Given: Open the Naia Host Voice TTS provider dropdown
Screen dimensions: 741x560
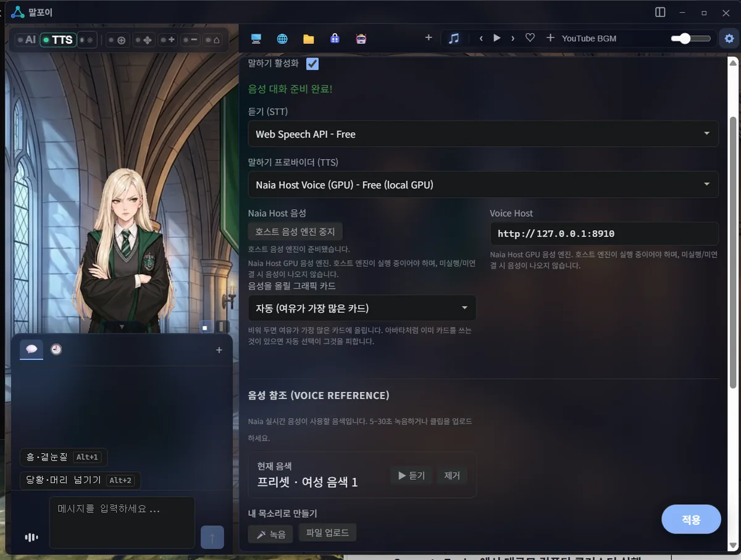Looking at the screenshot, I should tap(483, 185).
